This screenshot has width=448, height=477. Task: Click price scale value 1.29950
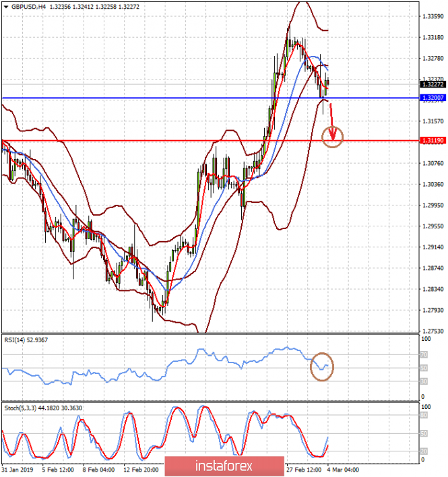pos(433,205)
